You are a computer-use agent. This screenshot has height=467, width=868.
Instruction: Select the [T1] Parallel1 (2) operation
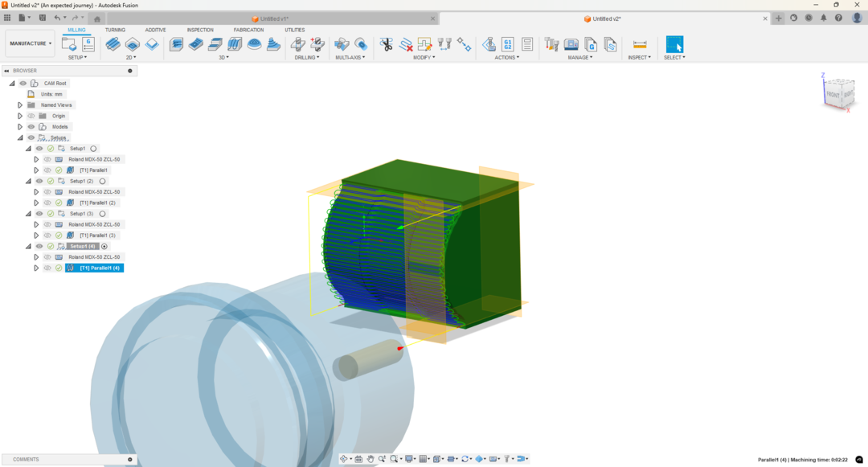[96, 203]
